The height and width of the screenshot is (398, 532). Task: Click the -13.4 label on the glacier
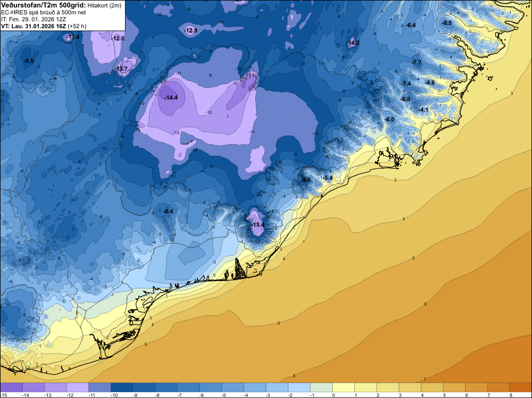click(257, 225)
